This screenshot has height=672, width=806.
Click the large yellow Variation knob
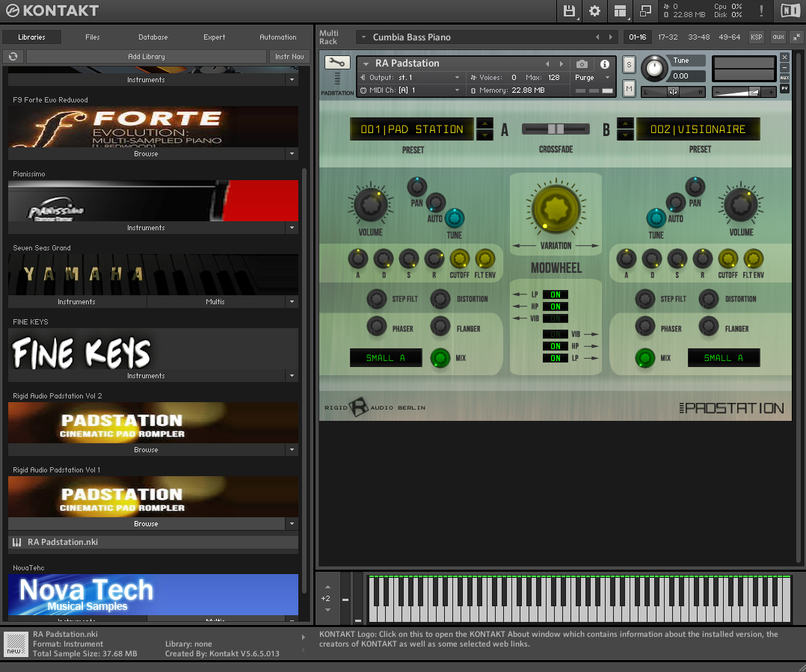tap(556, 209)
